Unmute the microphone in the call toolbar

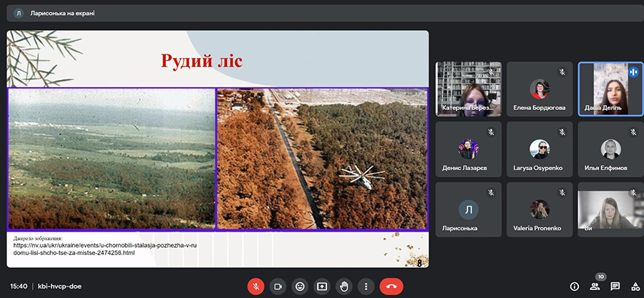coord(256,287)
